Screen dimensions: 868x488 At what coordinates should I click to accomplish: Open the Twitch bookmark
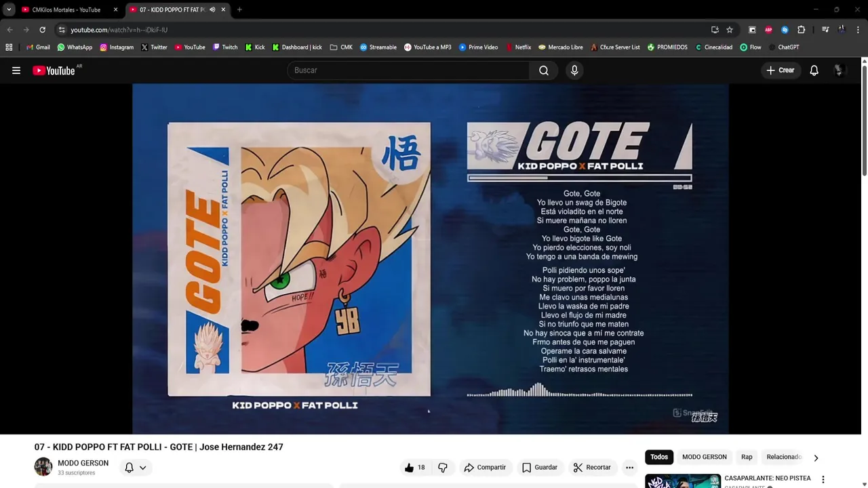click(225, 47)
